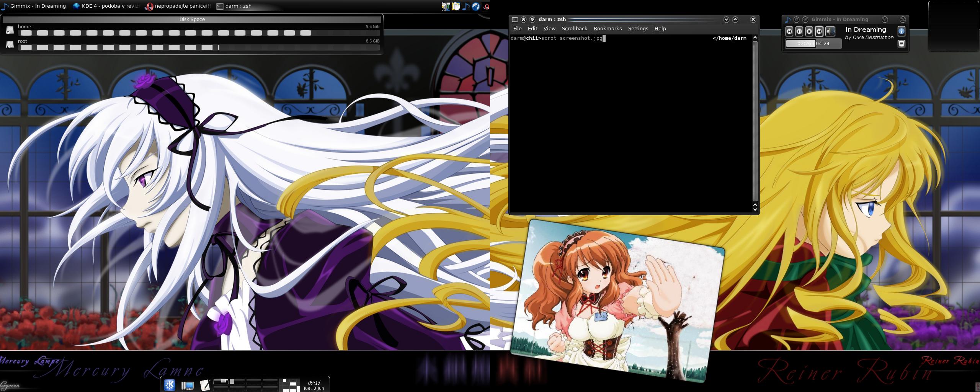Keep Gimmix window above others

[797, 20]
